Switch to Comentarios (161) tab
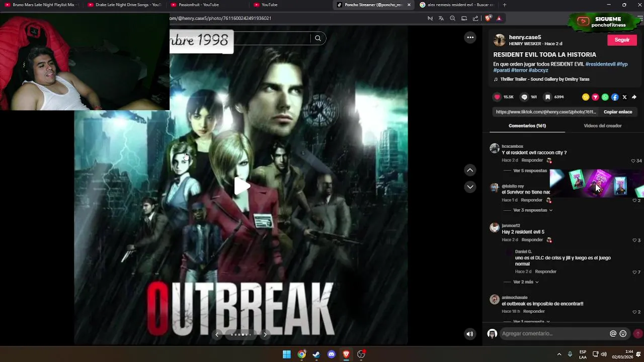This screenshot has height=362, width=644. pyautogui.click(x=527, y=126)
